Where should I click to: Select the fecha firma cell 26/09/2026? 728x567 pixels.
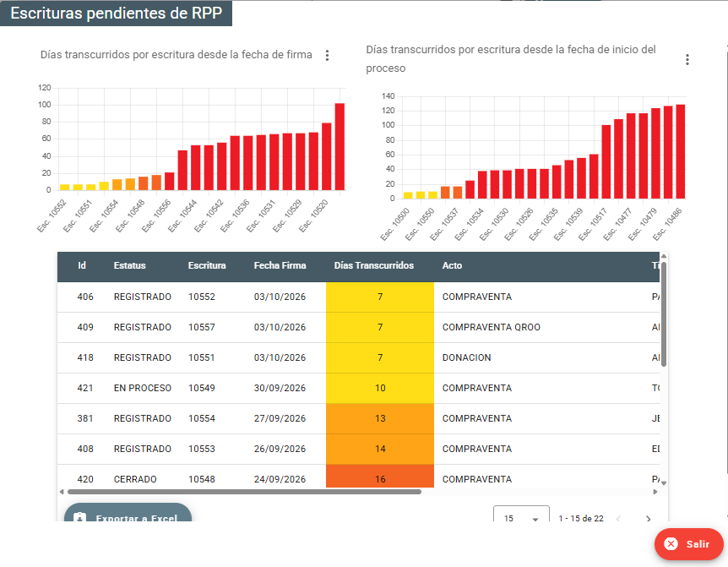click(280, 449)
